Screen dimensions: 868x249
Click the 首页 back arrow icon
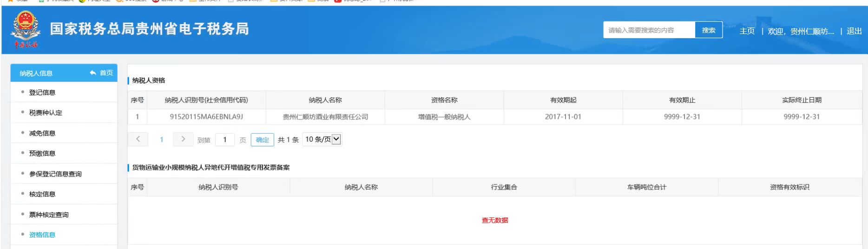(93, 73)
